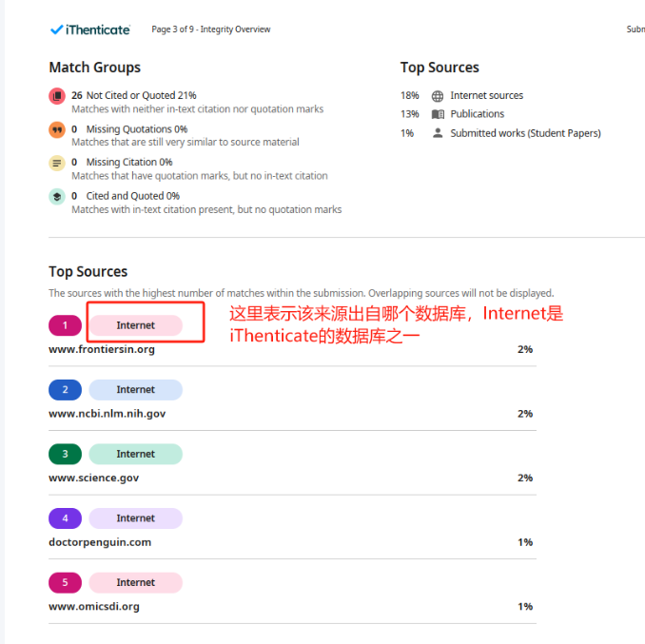Click the 2% value for www.science.gov
This screenshot has height=644, width=645.
525,478
